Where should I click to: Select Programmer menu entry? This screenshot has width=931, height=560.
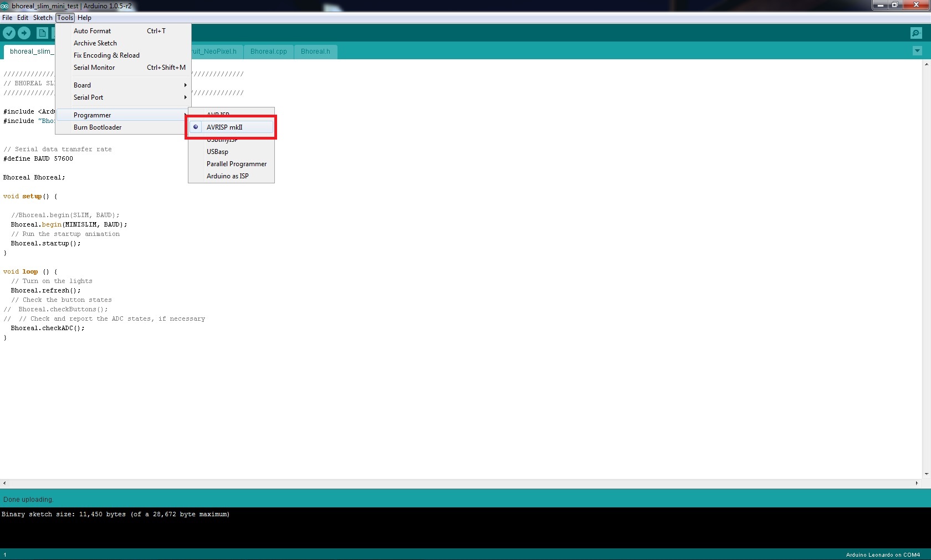point(124,115)
